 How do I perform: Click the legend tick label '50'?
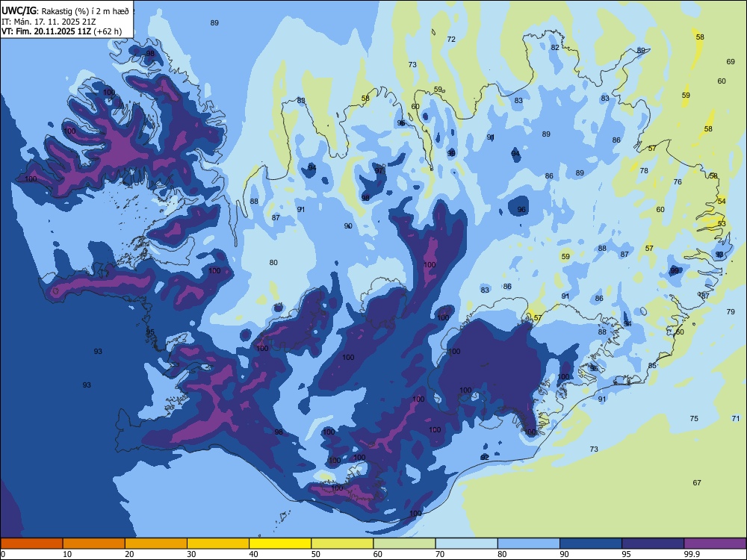[316, 554]
